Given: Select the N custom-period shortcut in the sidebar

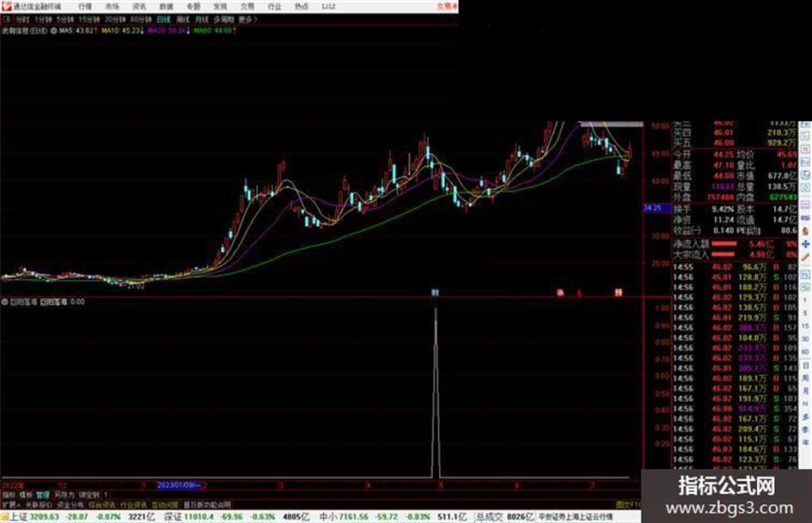Looking at the screenshot, I should pyautogui.click(x=805, y=404).
